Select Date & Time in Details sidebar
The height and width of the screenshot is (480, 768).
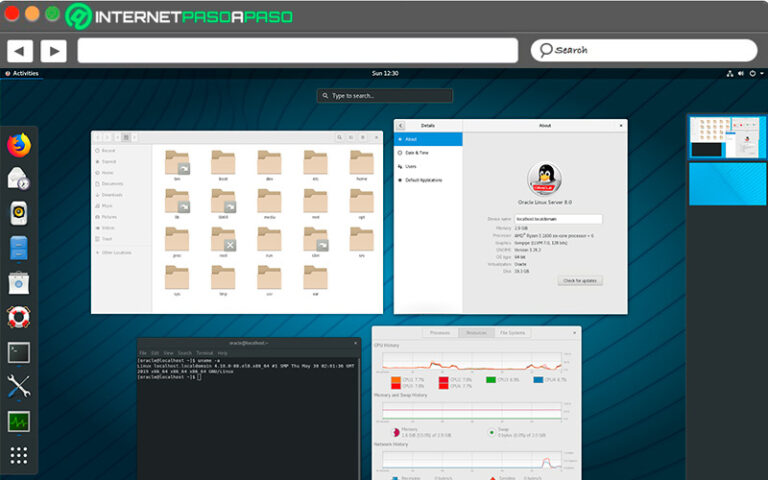click(418, 151)
